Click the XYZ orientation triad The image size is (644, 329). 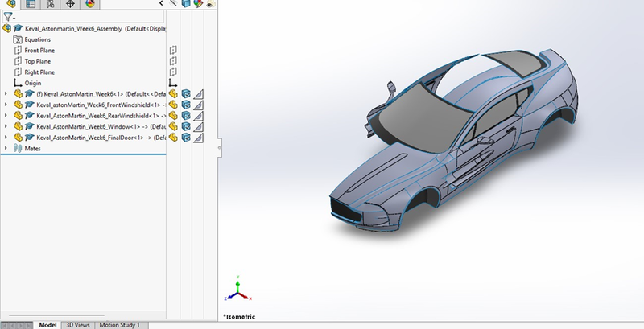pyautogui.click(x=237, y=290)
